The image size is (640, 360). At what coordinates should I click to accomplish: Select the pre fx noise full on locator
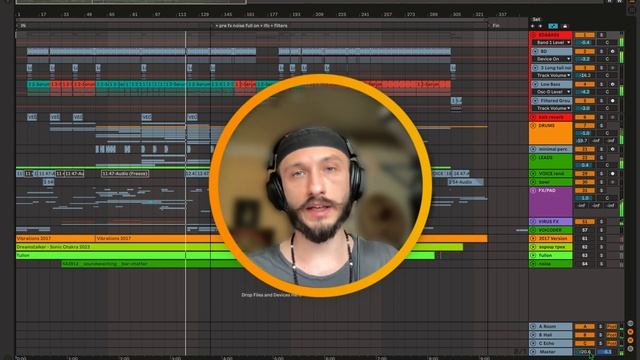pos(252,26)
